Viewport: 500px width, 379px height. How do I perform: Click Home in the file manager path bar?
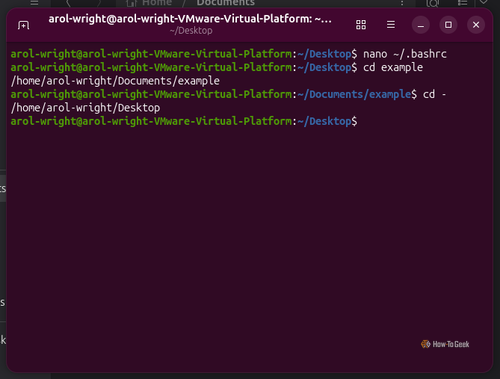157,3
